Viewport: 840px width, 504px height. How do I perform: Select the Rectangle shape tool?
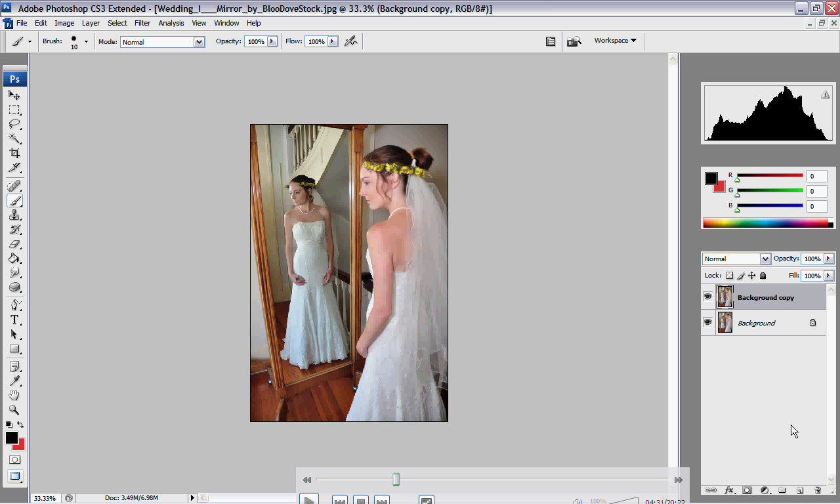pyautogui.click(x=14, y=349)
